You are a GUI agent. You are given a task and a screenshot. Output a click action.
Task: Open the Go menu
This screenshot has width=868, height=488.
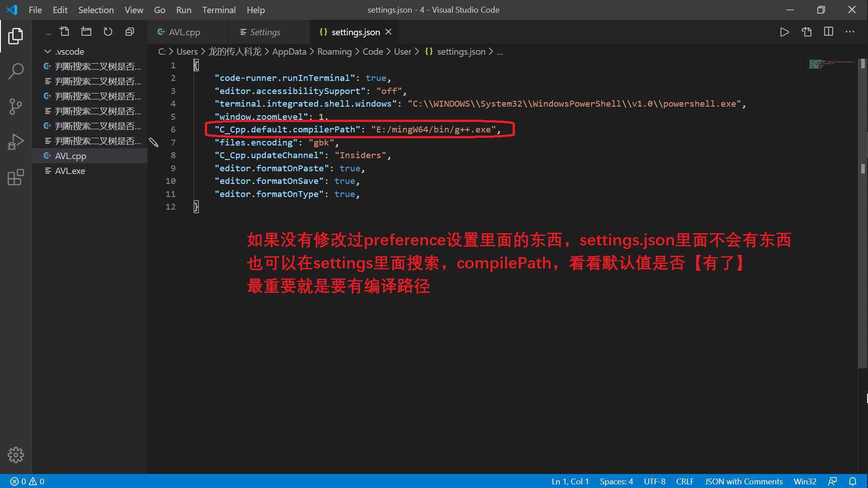click(x=160, y=10)
